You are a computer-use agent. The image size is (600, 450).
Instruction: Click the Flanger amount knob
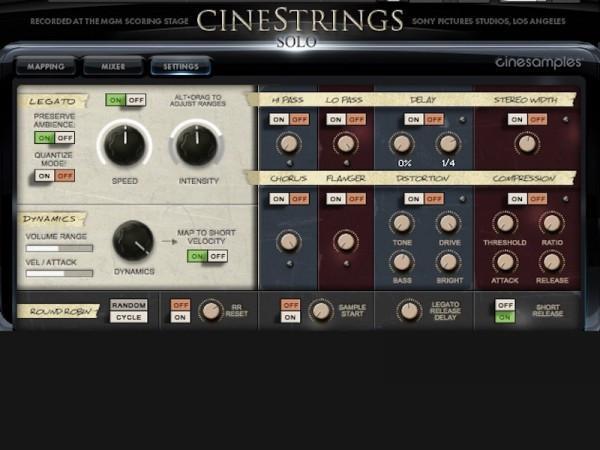coord(346,241)
